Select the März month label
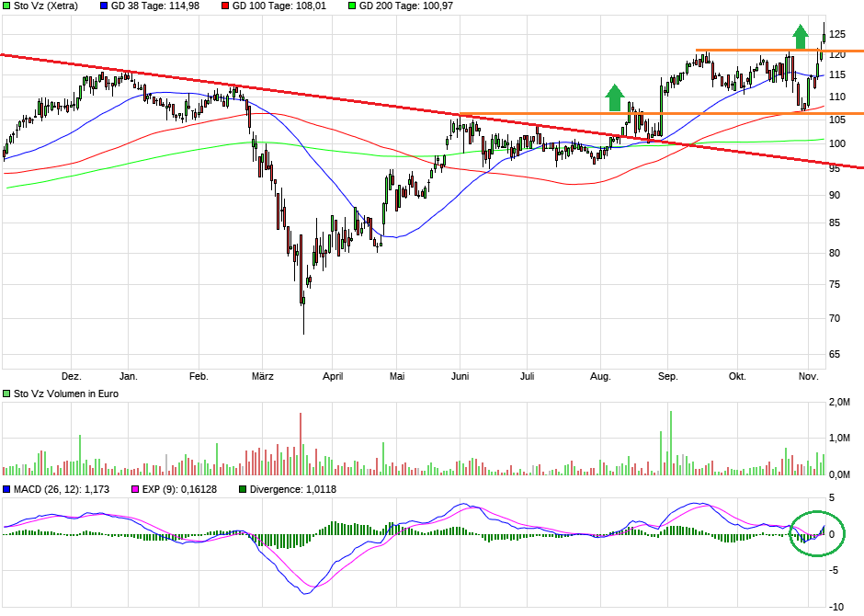This screenshot has width=864, height=616. pyautogui.click(x=263, y=376)
